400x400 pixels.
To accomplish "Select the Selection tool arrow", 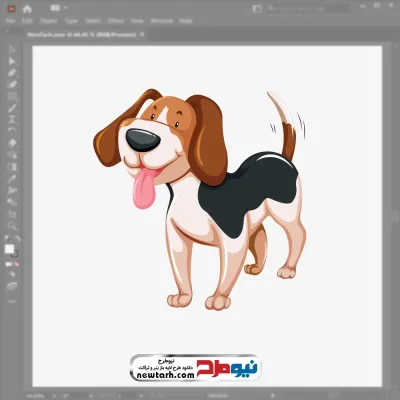I will click(x=12, y=49).
